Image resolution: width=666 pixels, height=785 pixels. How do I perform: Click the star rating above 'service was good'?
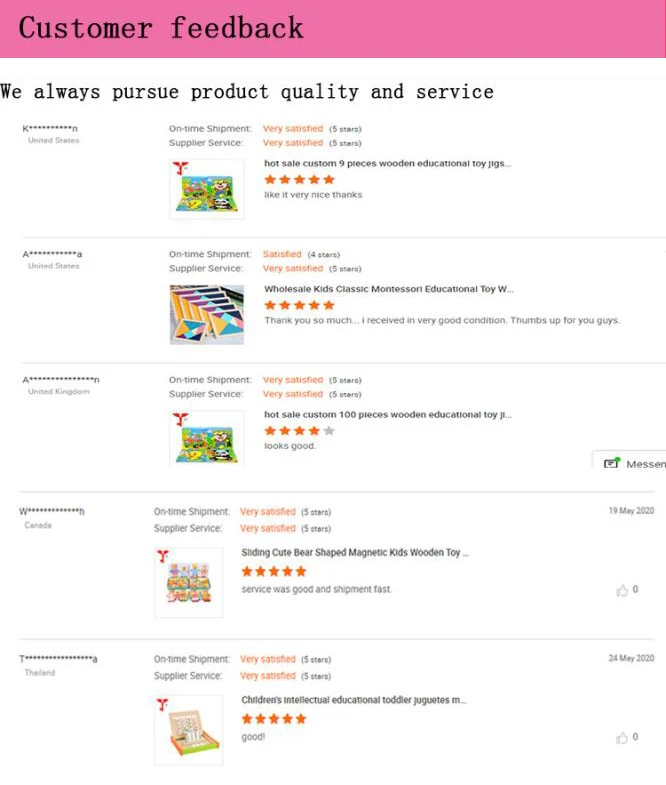(x=274, y=572)
